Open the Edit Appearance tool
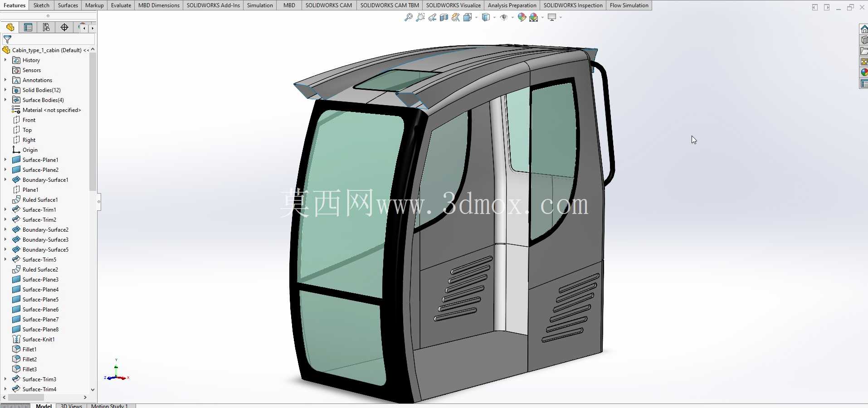This screenshot has height=408, width=868. (522, 17)
